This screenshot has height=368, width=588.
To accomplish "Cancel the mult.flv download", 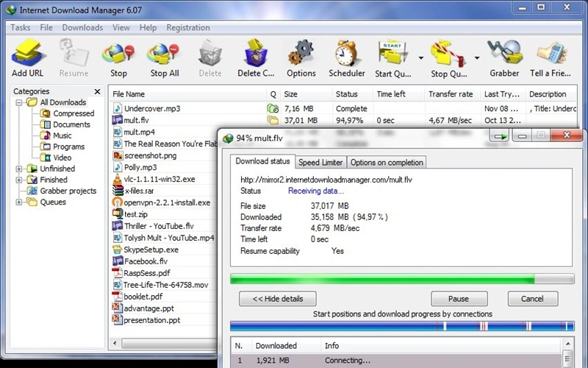I will (532, 299).
